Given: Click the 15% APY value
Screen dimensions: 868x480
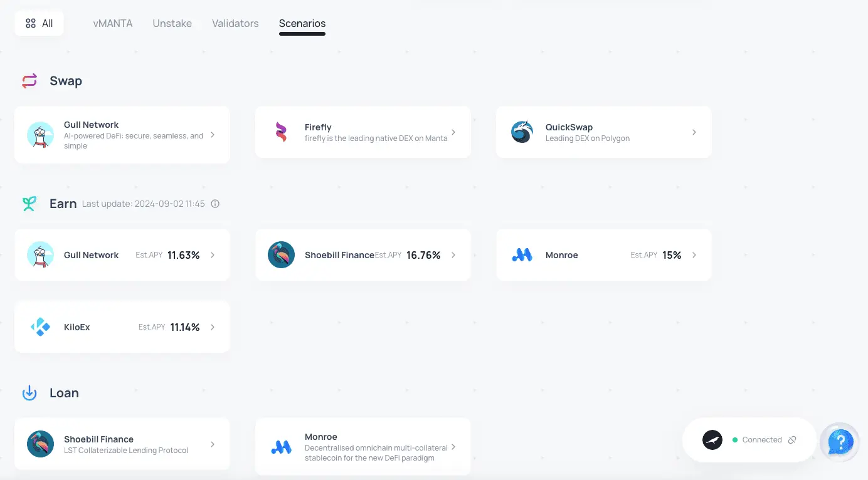Looking at the screenshot, I should click(672, 255).
